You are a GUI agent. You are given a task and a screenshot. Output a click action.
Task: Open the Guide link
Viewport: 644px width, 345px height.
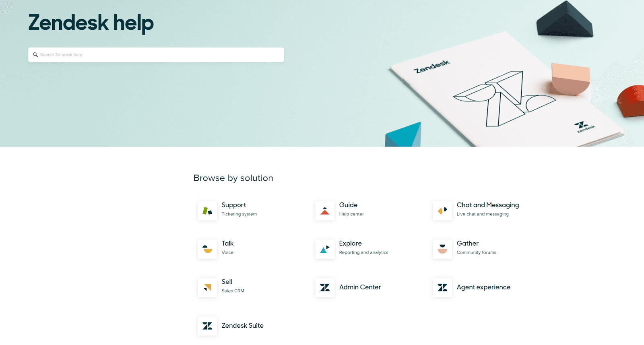pos(348,205)
